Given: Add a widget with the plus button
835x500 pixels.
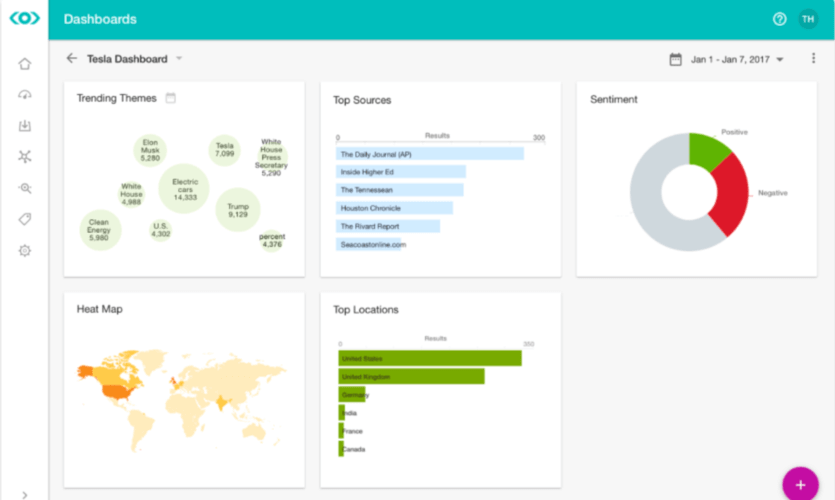Looking at the screenshot, I should tap(800, 483).
